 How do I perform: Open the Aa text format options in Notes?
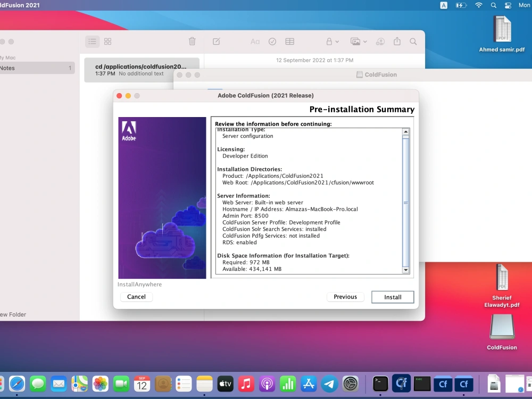coord(255,41)
